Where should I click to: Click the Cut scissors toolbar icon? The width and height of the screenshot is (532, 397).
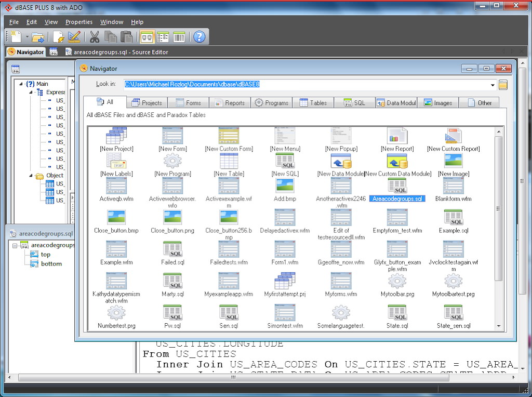pyautogui.click(x=95, y=37)
